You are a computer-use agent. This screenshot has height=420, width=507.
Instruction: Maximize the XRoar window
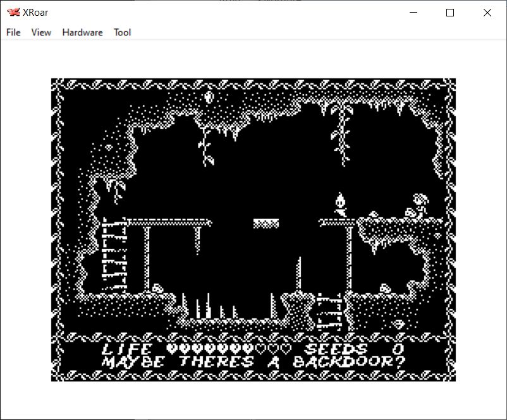tap(450, 13)
